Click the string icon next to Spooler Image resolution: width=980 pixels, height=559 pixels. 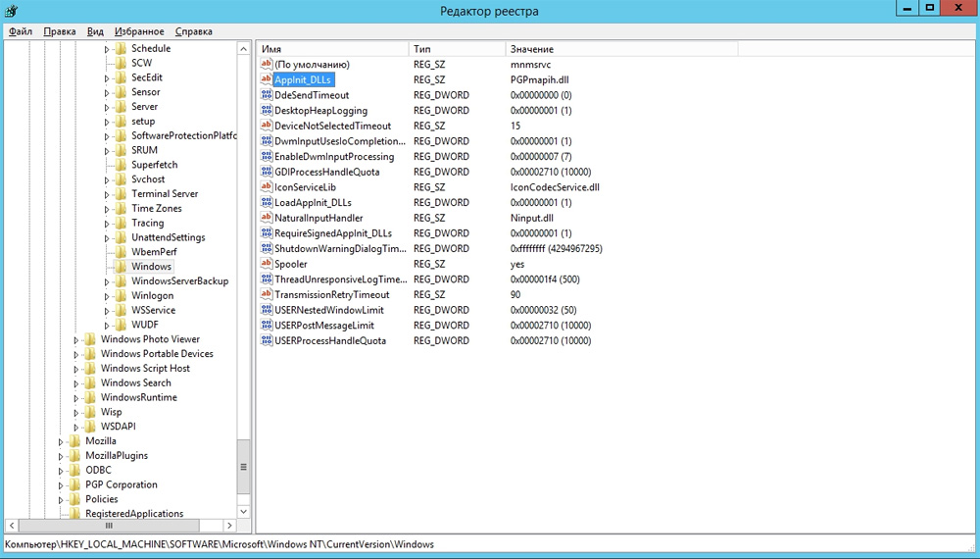pos(266,264)
